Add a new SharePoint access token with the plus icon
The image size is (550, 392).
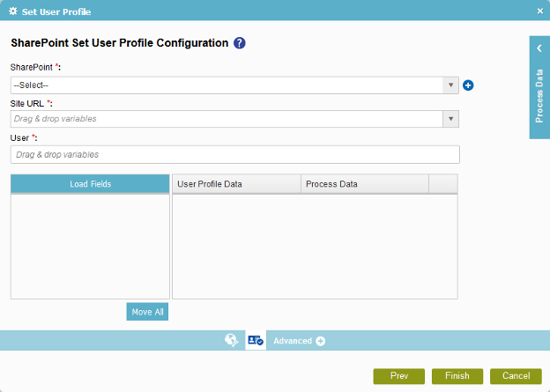pos(468,85)
